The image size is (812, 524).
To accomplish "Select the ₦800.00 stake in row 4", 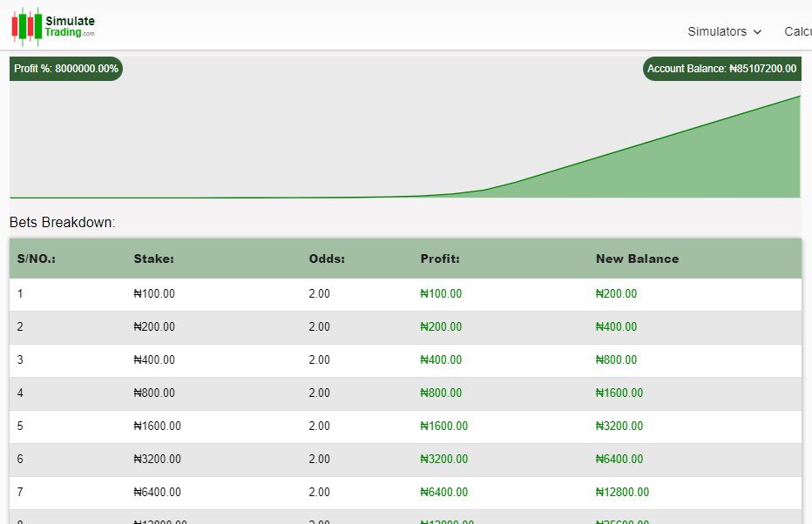I will point(154,393).
